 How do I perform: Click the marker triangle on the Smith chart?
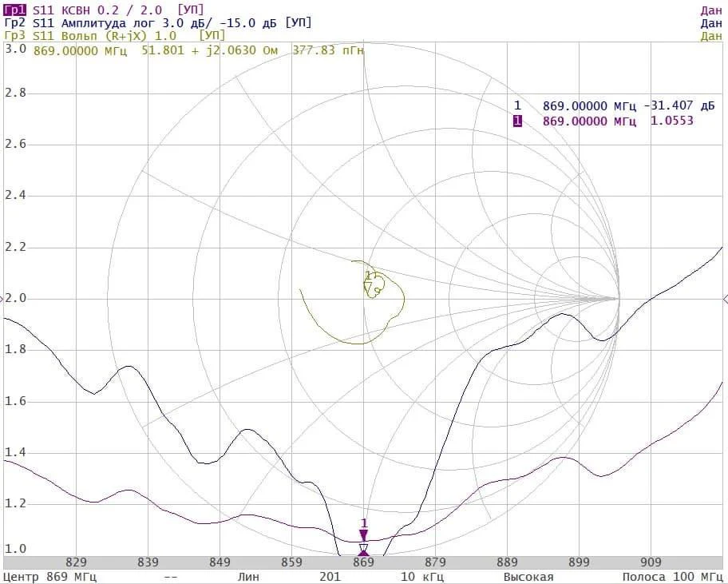coord(368,286)
